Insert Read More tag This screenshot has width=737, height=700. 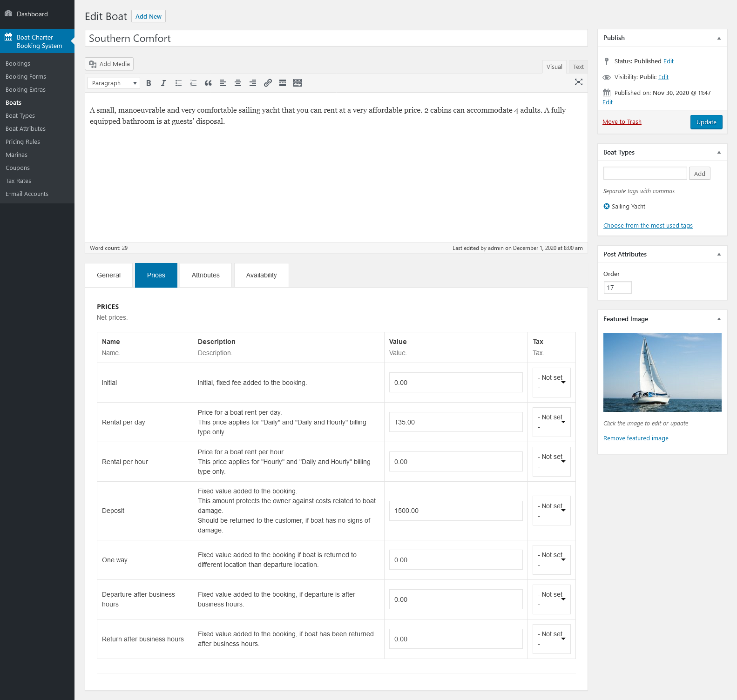[283, 83]
